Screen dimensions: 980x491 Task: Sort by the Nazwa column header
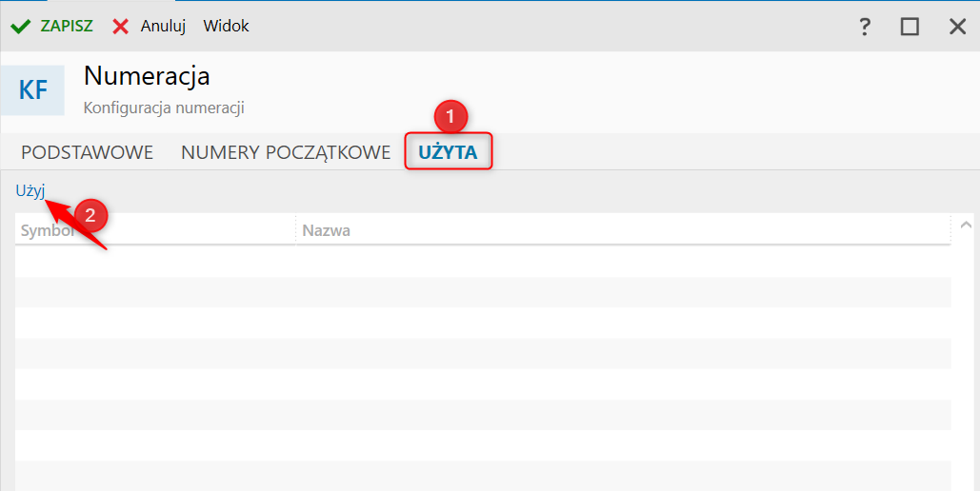tap(623, 230)
